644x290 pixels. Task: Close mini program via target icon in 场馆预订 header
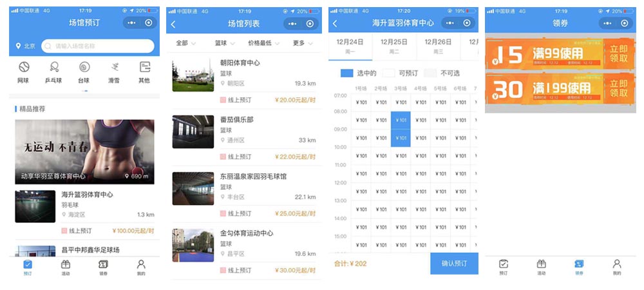click(x=148, y=23)
